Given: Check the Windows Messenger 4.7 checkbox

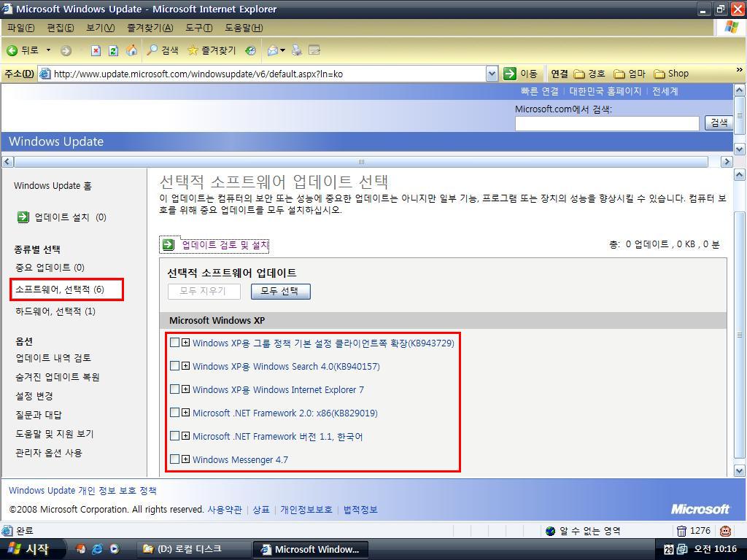Looking at the screenshot, I should coord(174,459).
